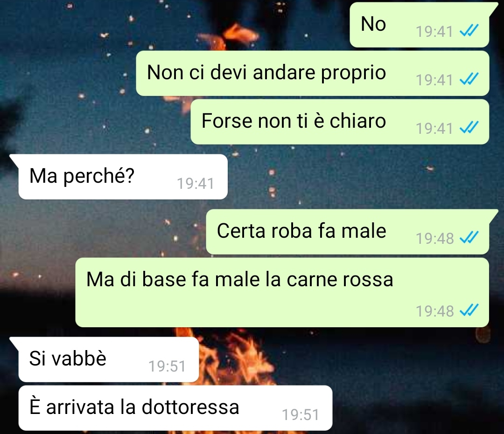
Task: Tap 19:48 timestamp under 'carne rossa' message
Action: pyautogui.click(x=434, y=311)
